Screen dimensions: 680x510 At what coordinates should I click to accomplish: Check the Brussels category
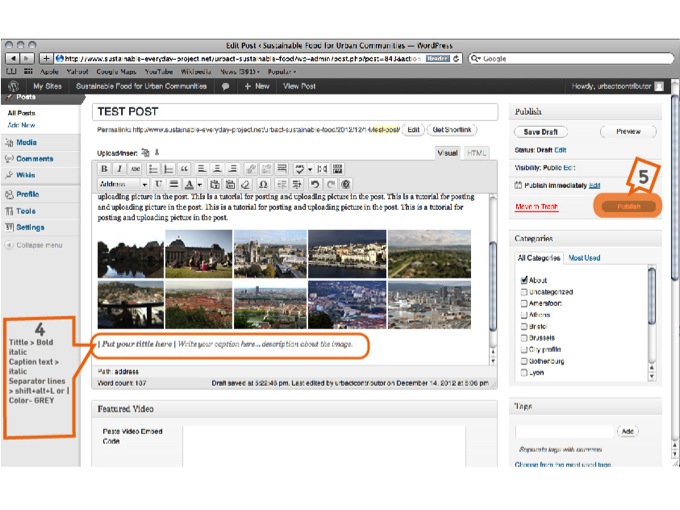[x=524, y=338]
